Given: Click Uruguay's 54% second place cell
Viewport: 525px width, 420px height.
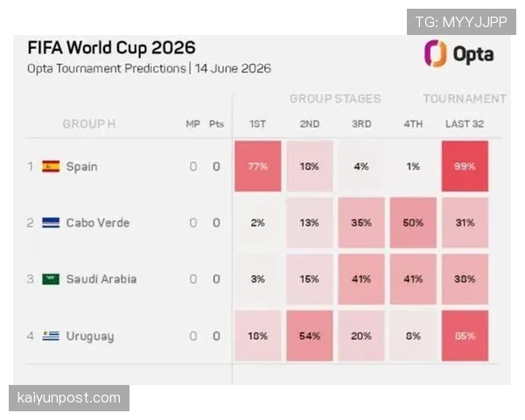Looking at the screenshot, I should [x=310, y=336].
